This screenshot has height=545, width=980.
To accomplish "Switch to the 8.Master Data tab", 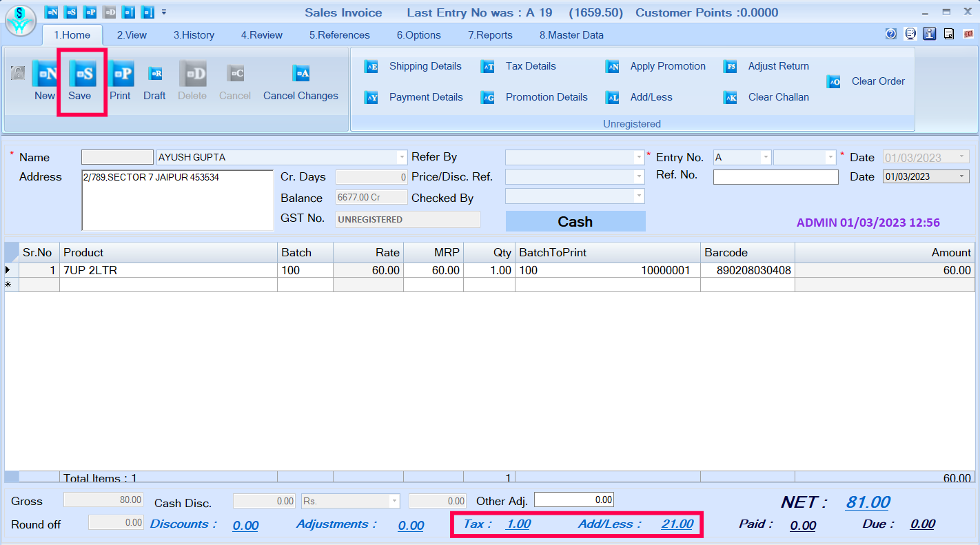I will pos(571,35).
